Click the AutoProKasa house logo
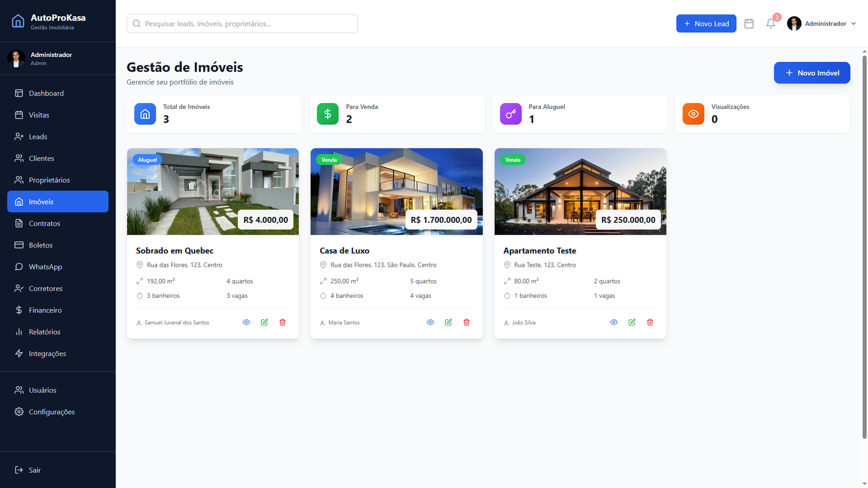Screen dimensions: 868x488 [18, 21]
